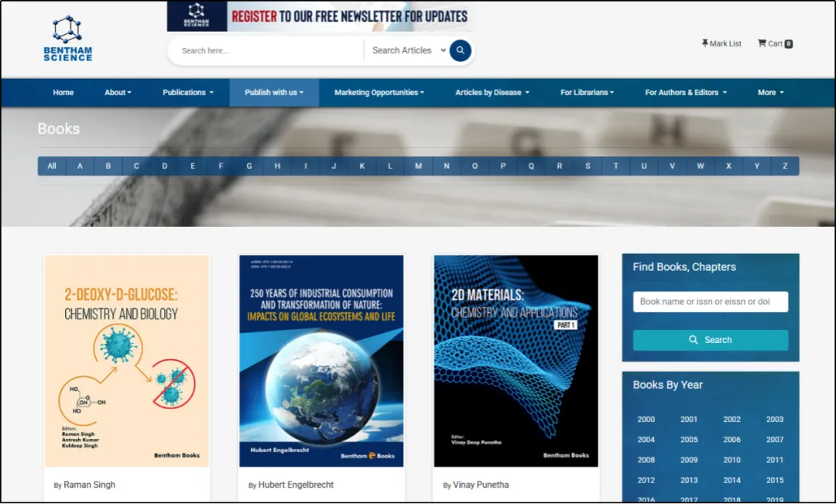Viewport: 836px width, 504px height.
Task: Show books from year 2002
Action: (732, 420)
